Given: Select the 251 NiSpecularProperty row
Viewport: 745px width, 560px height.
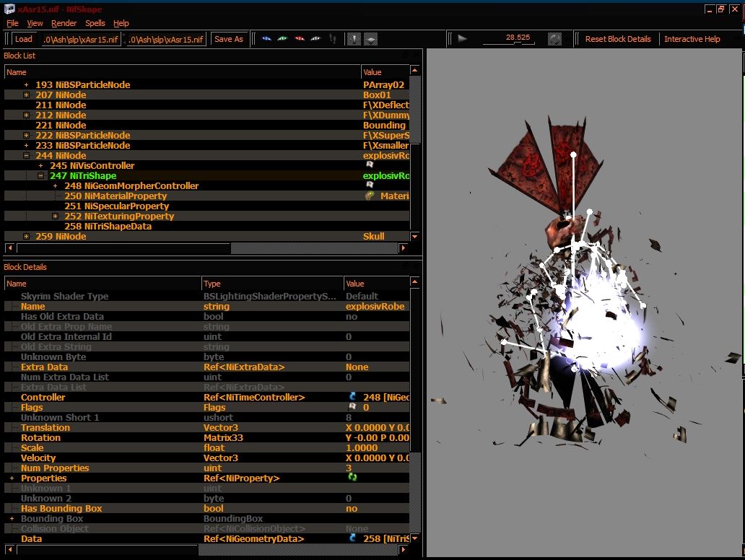Looking at the screenshot, I should click(206, 206).
